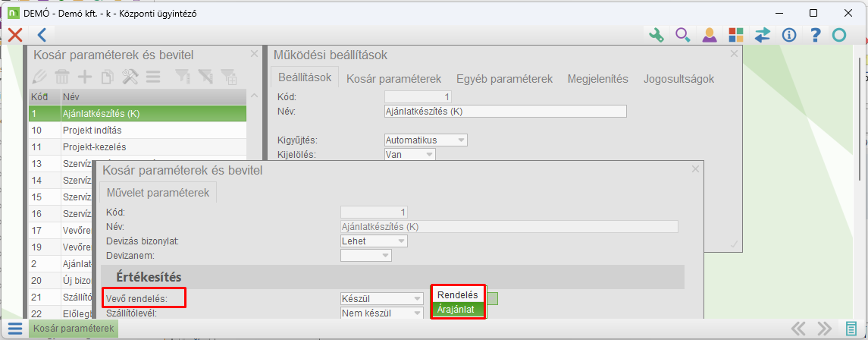Image resolution: width=868 pixels, height=340 pixels.
Task: Click the Név field in the front dialog
Action: 509,226
